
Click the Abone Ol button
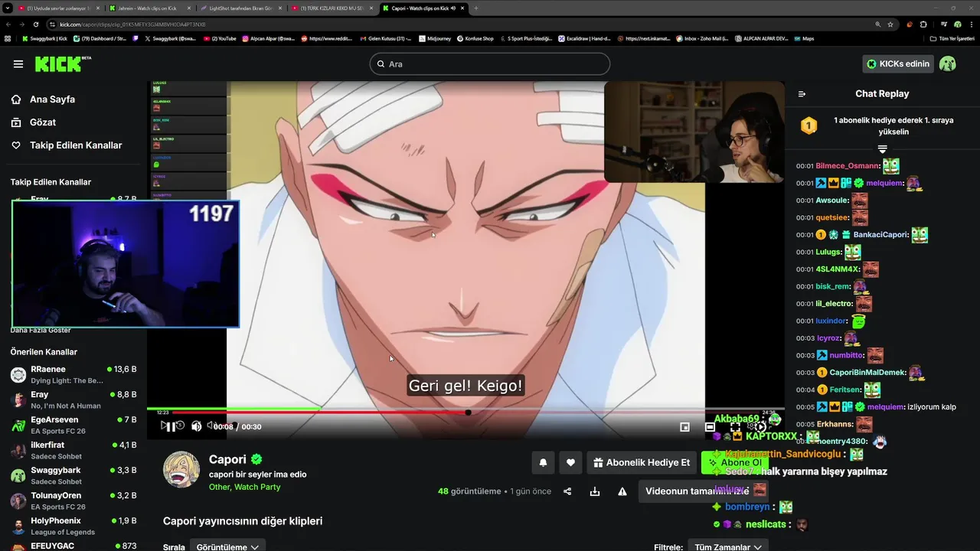click(735, 462)
